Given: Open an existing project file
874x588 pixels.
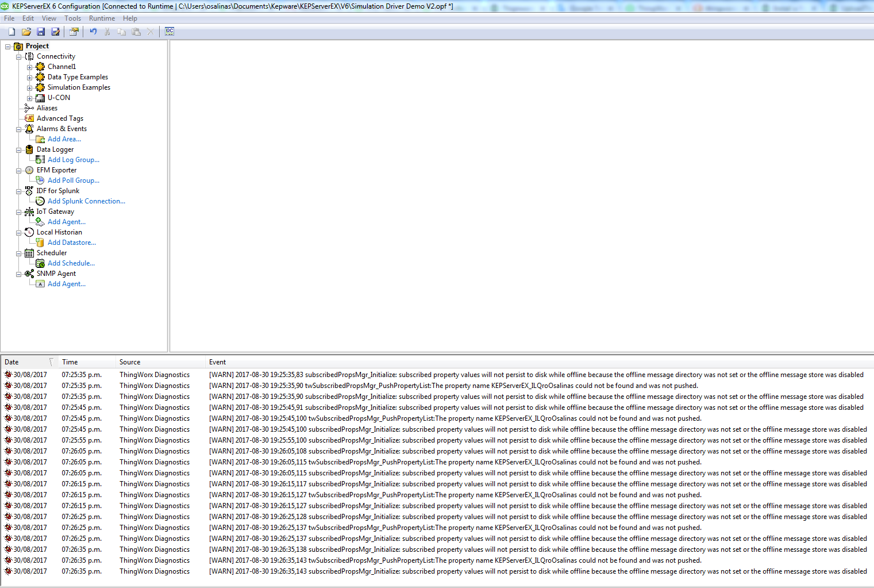Looking at the screenshot, I should point(26,32).
